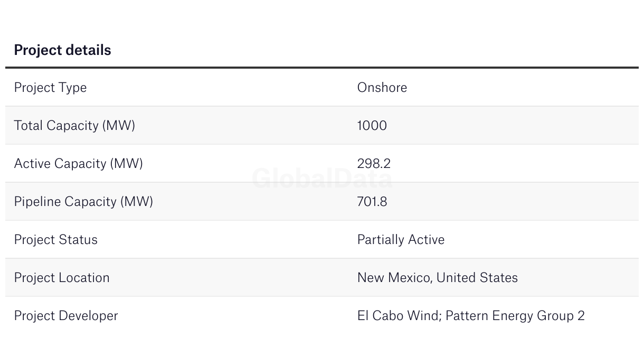The width and height of the screenshot is (644, 356).
Task: Click the total capacity value 1000
Action: [372, 125]
